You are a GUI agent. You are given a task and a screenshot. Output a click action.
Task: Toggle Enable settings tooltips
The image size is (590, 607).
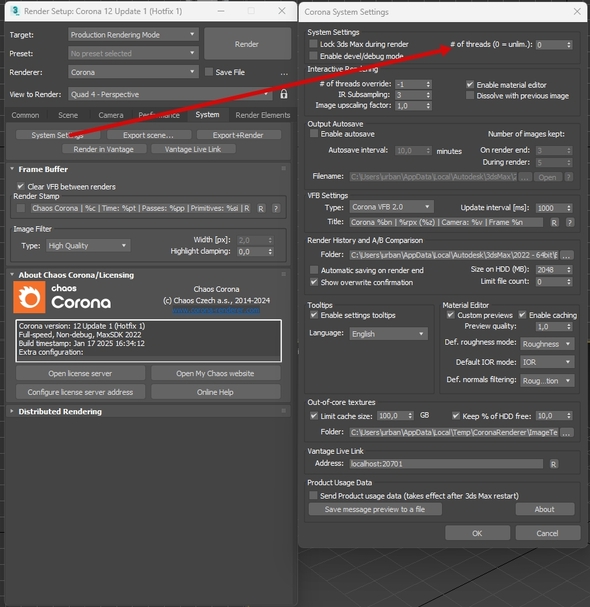pyautogui.click(x=314, y=315)
